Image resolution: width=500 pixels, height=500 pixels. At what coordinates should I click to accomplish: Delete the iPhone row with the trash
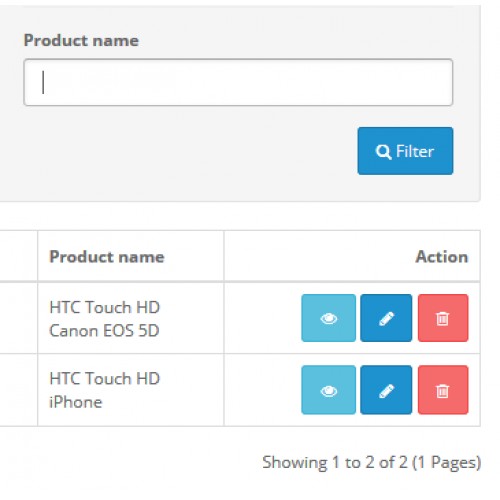click(x=443, y=390)
